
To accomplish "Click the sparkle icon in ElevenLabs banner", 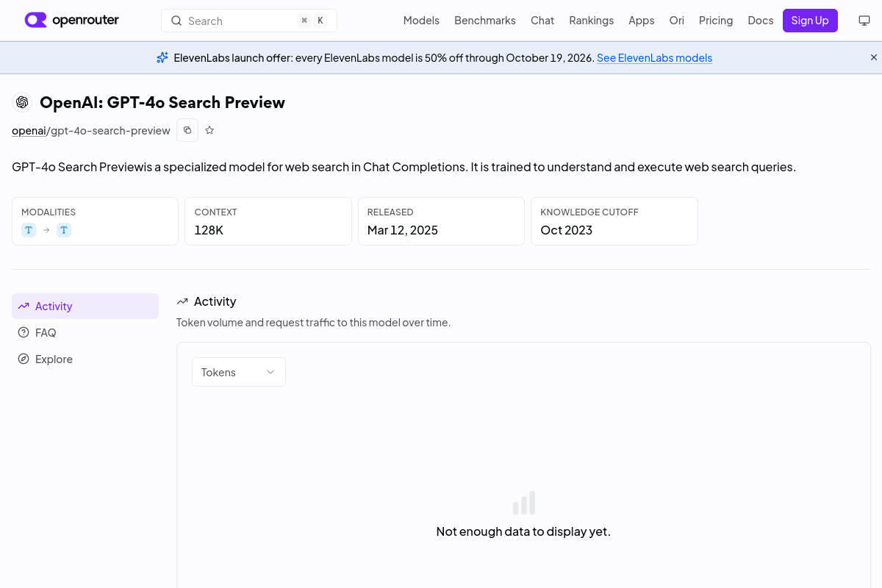I will tap(162, 57).
